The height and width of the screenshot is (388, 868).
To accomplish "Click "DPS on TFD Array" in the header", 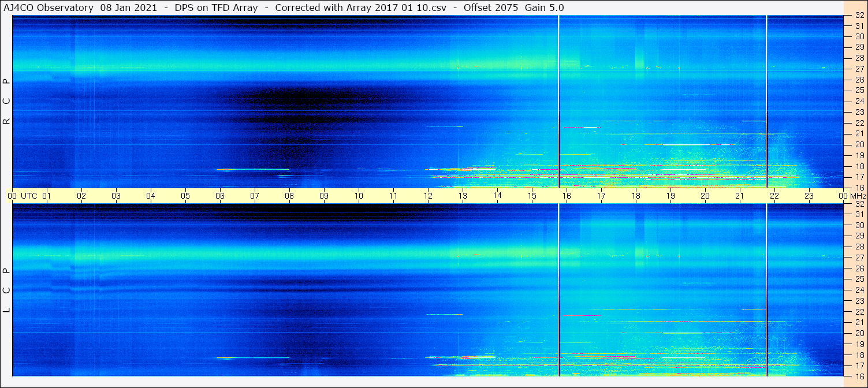I will tap(216, 8).
